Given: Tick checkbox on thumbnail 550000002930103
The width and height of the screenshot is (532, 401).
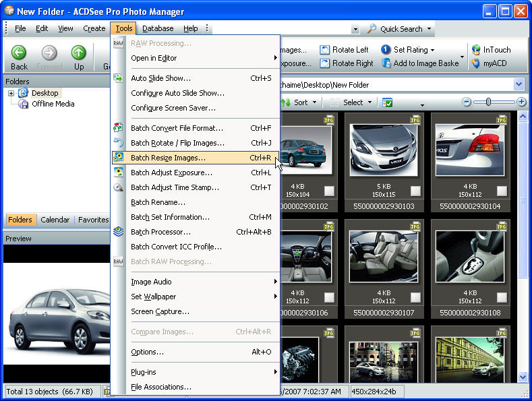Looking at the screenshot, I should (415, 191).
